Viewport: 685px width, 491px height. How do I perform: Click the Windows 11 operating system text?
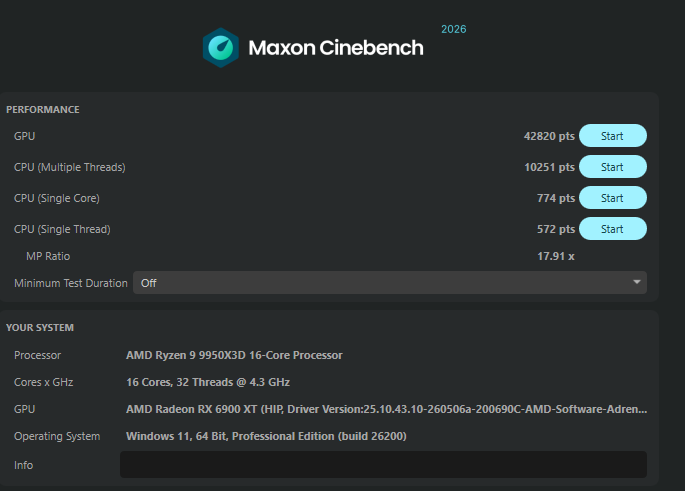(x=266, y=436)
